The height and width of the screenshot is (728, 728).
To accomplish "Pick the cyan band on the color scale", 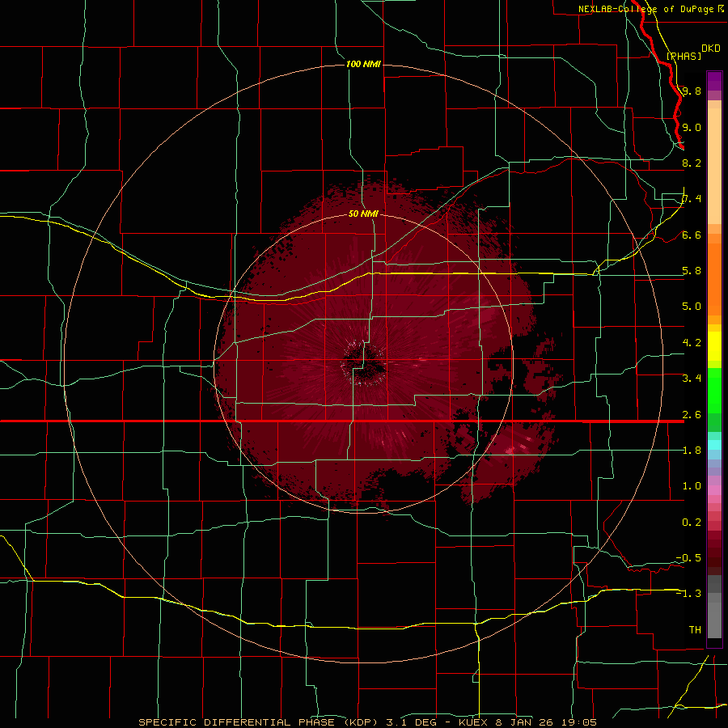I will (x=714, y=445).
